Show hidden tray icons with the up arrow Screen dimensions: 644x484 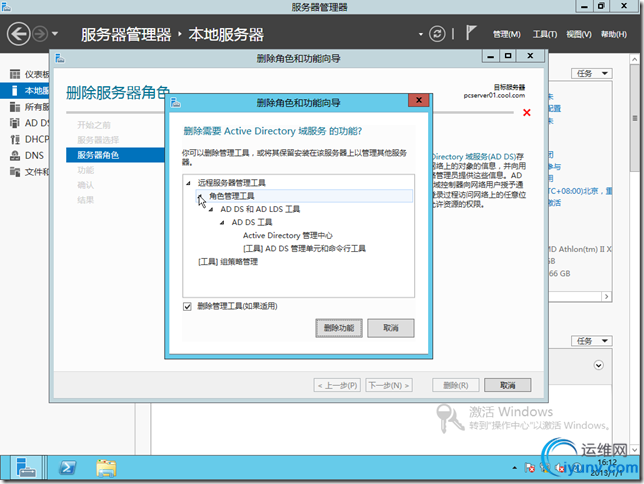tap(514, 468)
